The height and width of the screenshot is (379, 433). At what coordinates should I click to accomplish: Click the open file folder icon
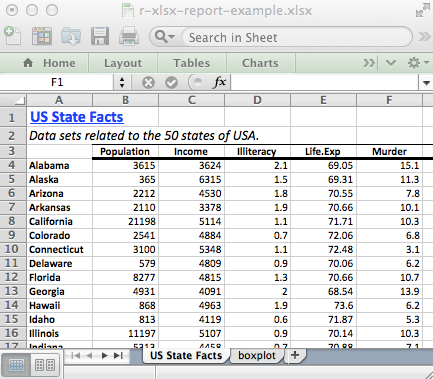tap(71, 36)
